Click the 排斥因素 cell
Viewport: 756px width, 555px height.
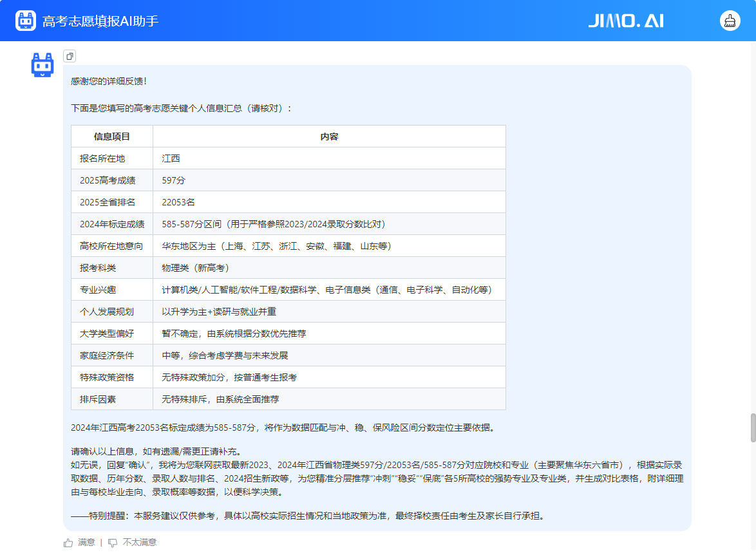point(112,399)
